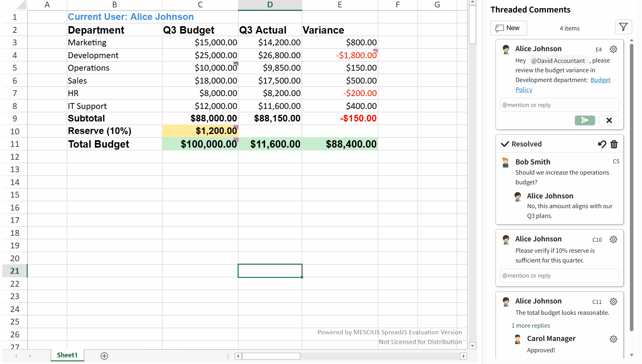
Task: Select the column D header
Action: click(270, 5)
